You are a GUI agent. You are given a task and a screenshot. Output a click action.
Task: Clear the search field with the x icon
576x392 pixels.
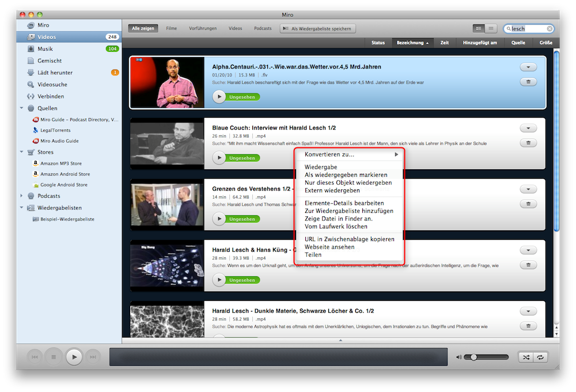[x=550, y=29]
